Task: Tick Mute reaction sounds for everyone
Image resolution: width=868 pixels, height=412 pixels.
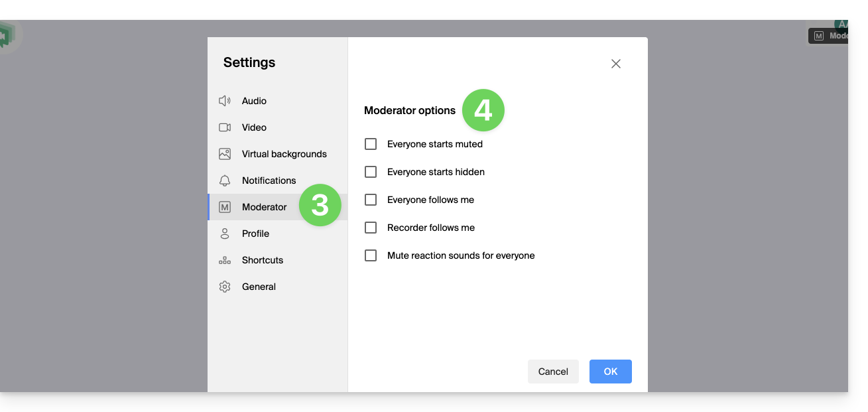Action: coord(371,255)
